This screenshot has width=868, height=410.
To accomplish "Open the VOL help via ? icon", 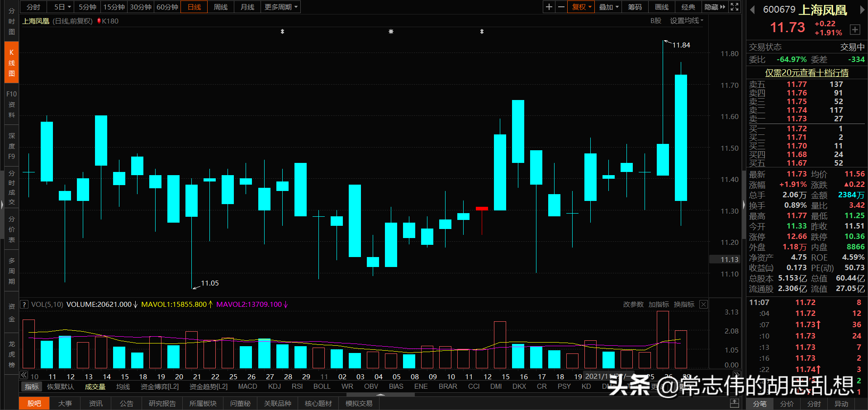I will point(24,304).
